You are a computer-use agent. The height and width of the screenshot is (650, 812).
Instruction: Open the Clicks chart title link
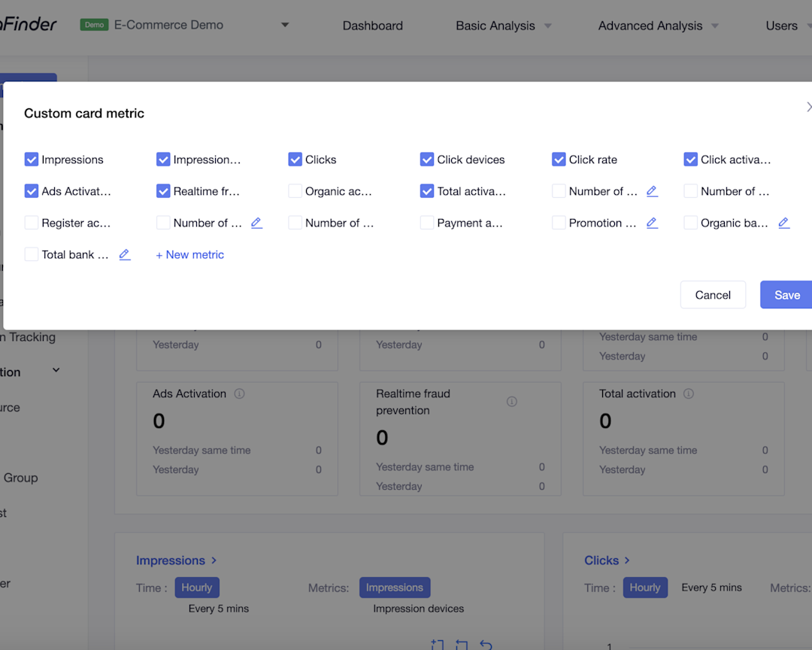(x=607, y=560)
